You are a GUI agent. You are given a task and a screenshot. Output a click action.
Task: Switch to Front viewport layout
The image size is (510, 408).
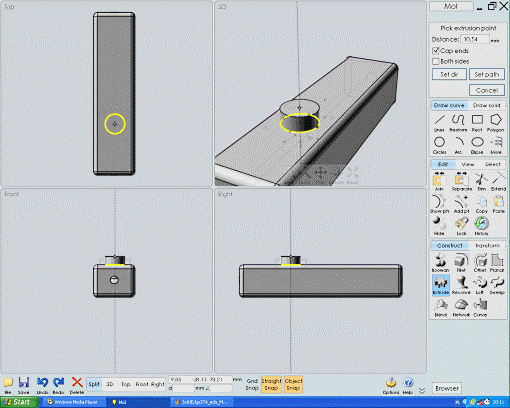142,384
